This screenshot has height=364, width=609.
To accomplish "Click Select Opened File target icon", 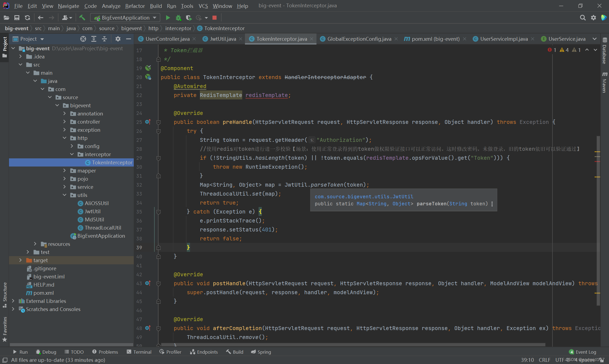I will pos(83,39).
